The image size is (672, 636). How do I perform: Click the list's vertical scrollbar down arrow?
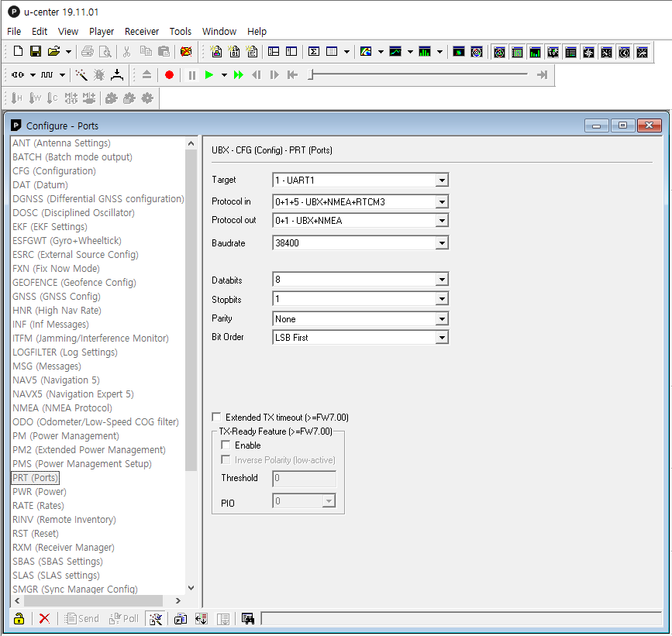[x=191, y=588]
